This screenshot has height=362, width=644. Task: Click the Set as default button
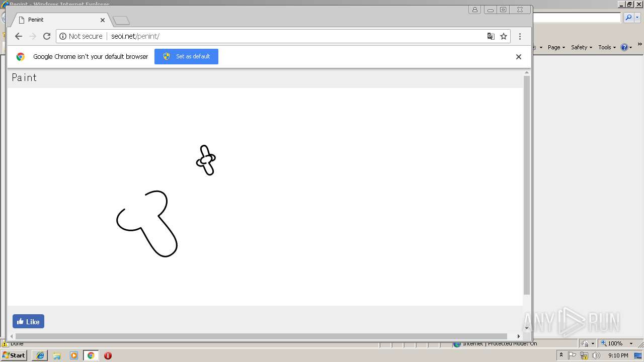[186, 56]
